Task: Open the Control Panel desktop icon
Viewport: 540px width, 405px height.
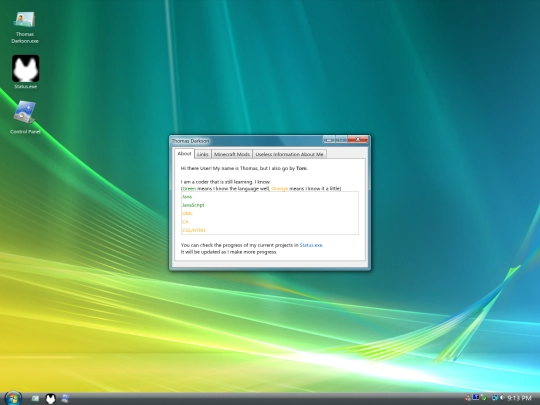Action: pyautogui.click(x=25, y=117)
